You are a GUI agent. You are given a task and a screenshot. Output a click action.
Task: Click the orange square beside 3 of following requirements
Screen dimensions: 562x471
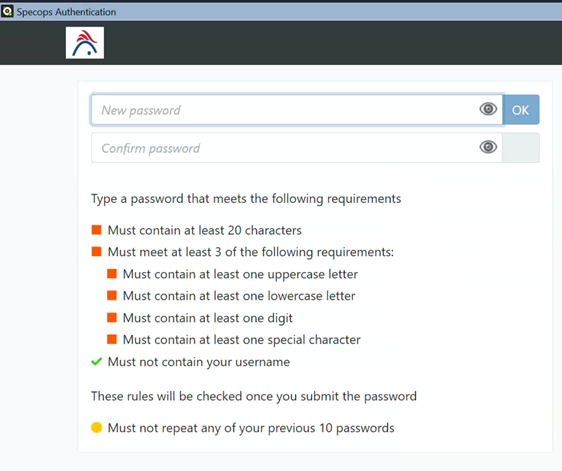click(96, 252)
